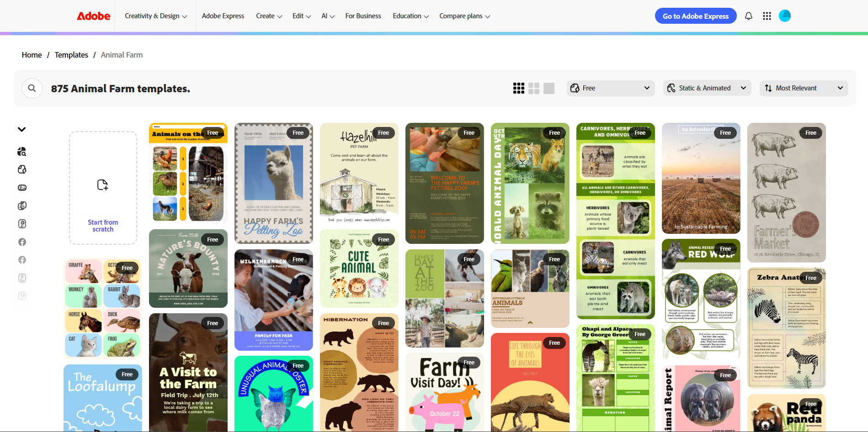The height and width of the screenshot is (432, 868).
Task: Click the topmost document-search filter icon in sidebar
Action: (x=22, y=151)
